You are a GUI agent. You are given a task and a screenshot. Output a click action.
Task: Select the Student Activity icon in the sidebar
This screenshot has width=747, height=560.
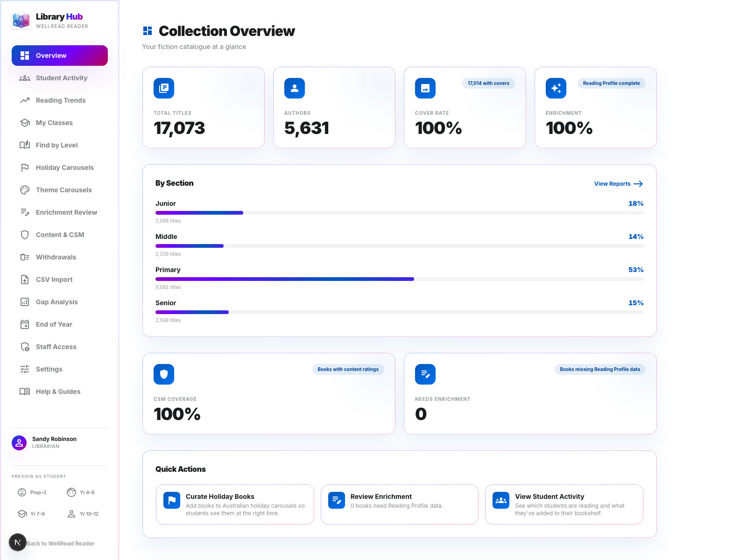(x=24, y=78)
